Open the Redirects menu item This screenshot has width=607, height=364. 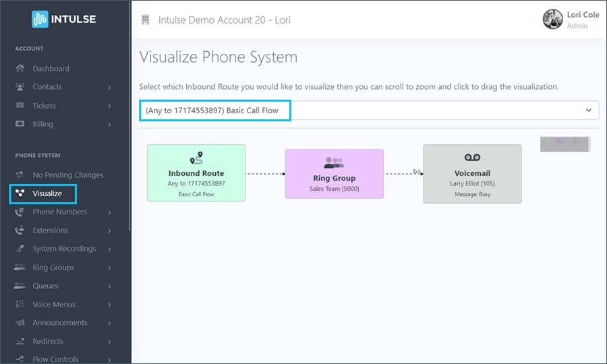[48, 341]
